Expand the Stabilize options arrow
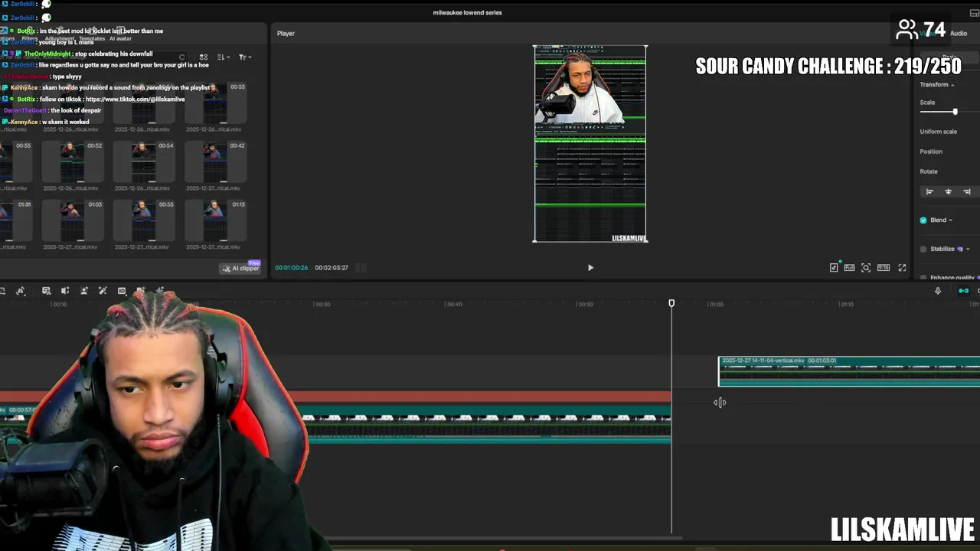Image resolution: width=980 pixels, height=551 pixels. point(968,249)
